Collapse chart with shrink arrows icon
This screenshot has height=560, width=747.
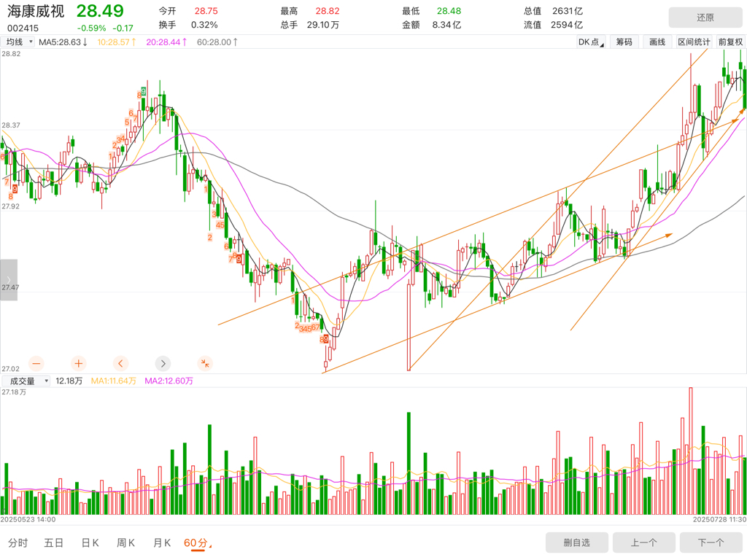coord(205,364)
